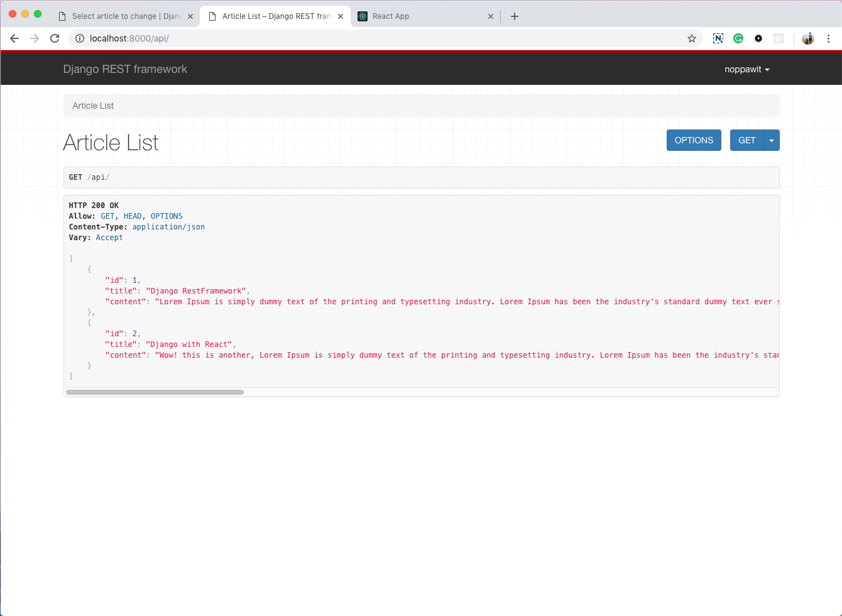
Task: Go back with the browser back arrow
Action: click(x=14, y=38)
